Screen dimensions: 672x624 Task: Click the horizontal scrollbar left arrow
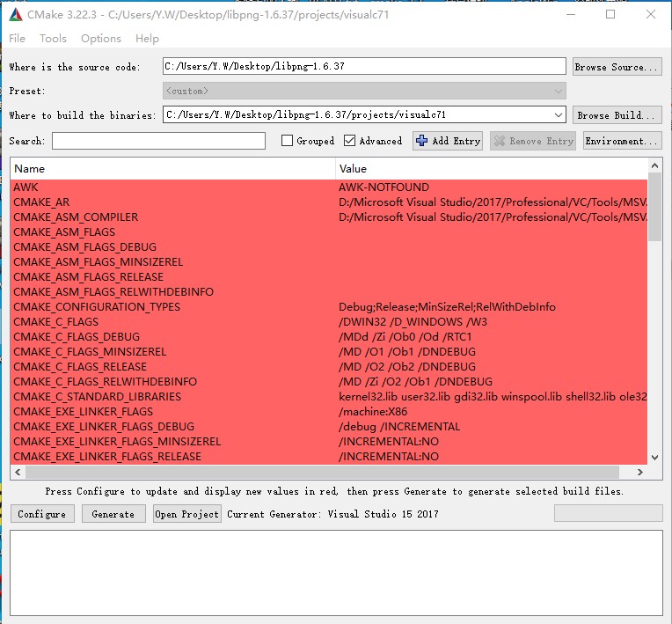[x=18, y=473]
